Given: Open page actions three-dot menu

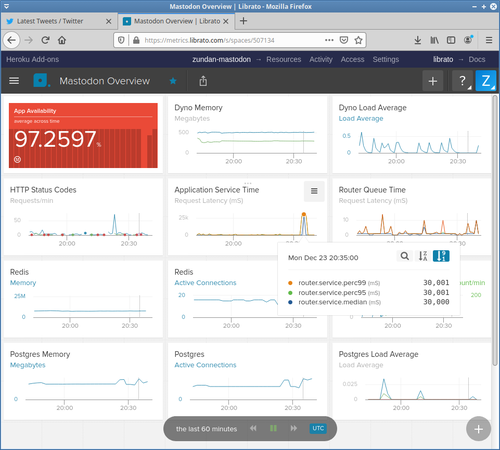Looking at the screenshot, I should coord(329,40).
